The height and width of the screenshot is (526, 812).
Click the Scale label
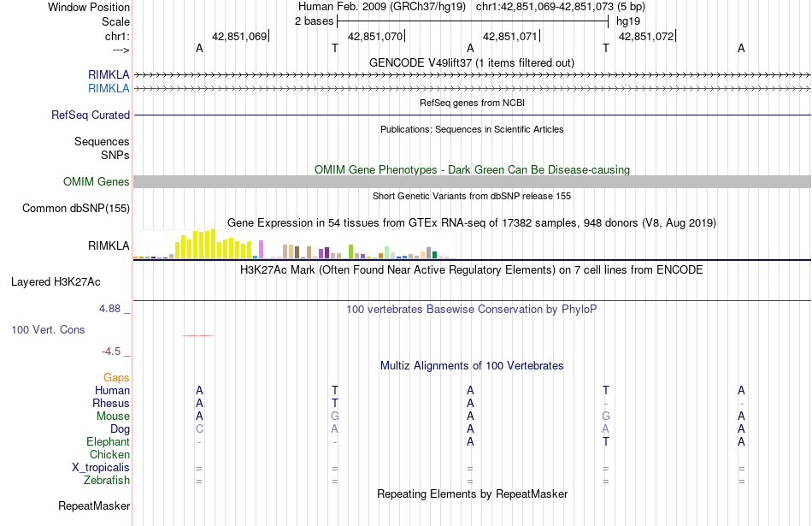click(116, 21)
